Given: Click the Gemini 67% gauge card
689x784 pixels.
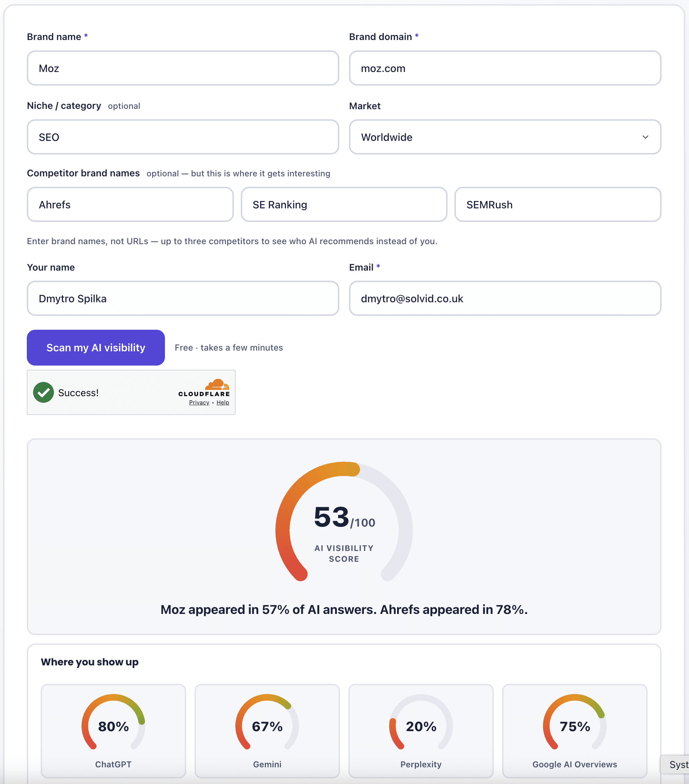Looking at the screenshot, I should click(x=267, y=731).
